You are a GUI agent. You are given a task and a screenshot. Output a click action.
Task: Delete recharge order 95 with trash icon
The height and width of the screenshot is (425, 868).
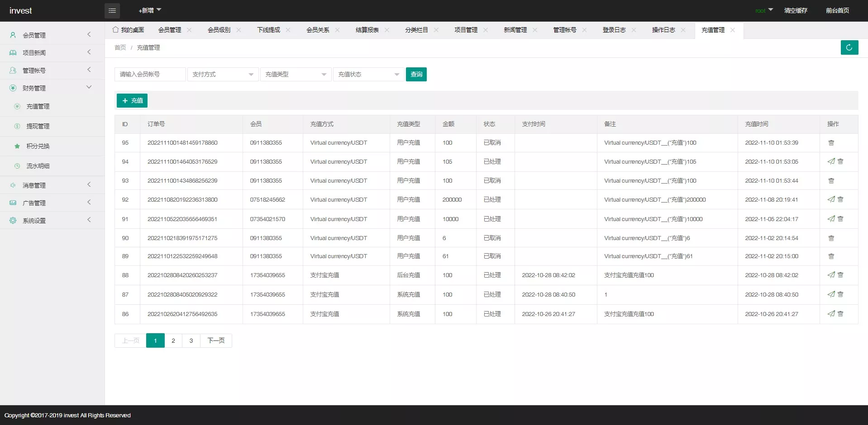[x=831, y=142]
